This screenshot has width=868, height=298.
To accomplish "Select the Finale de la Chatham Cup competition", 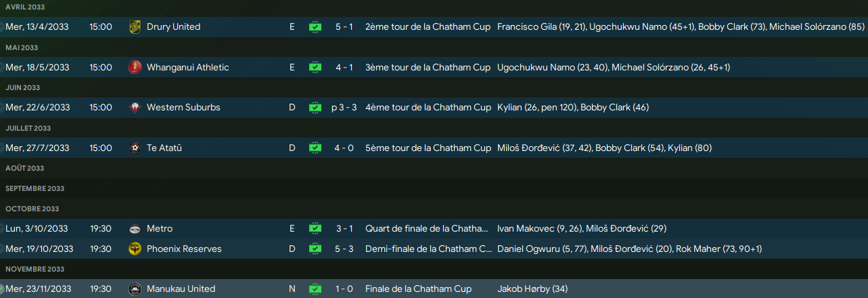I will tap(418, 289).
